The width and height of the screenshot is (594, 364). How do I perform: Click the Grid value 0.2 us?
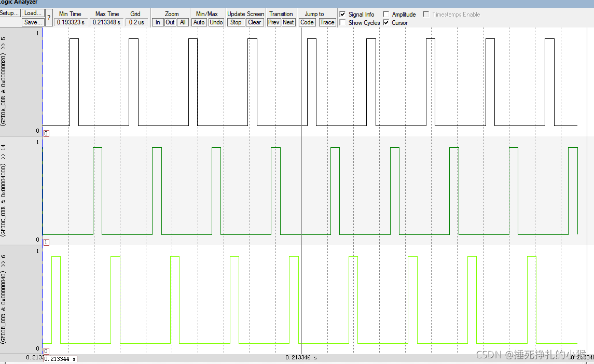click(x=136, y=22)
